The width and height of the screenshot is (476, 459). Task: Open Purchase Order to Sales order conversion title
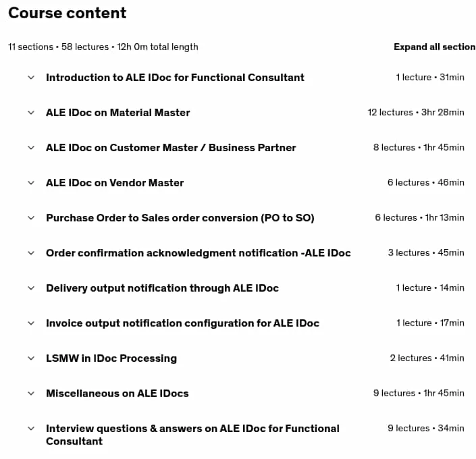coord(180,218)
